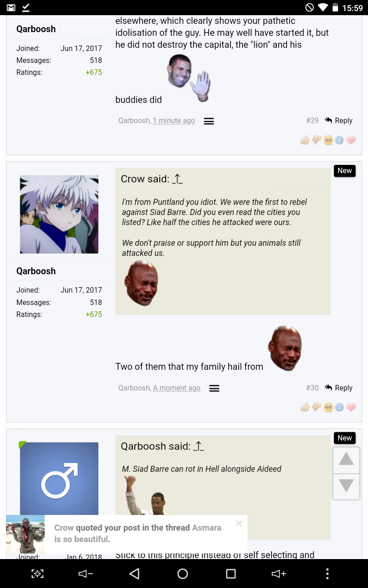The height and width of the screenshot is (588, 368).
Task: Give post #29 the blue informative rating
Action: coord(339,140)
